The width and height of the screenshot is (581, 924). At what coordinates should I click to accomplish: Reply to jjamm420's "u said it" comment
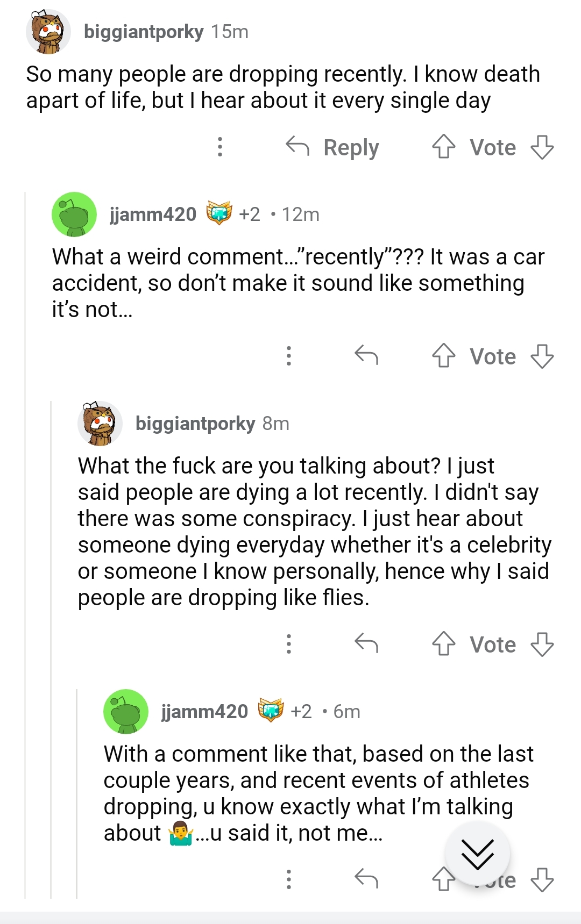pos(366,879)
